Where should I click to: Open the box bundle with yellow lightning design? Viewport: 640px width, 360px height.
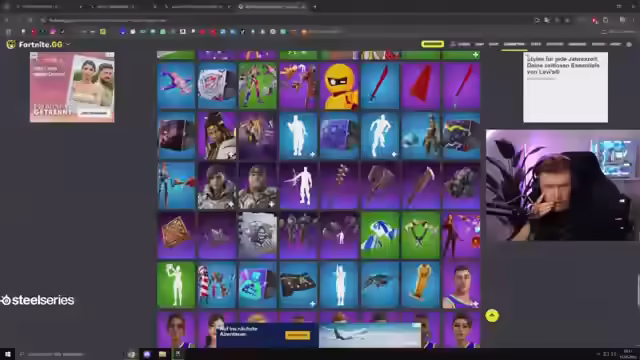click(461, 136)
